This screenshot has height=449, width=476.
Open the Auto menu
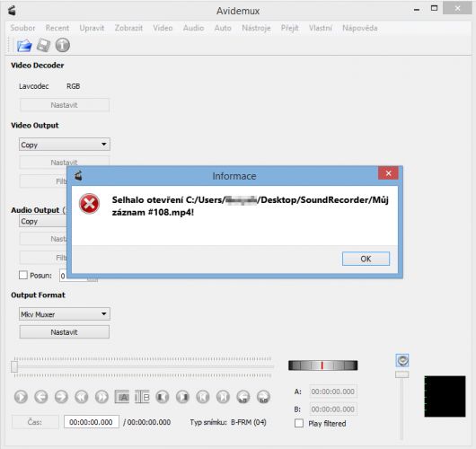[x=223, y=28]
